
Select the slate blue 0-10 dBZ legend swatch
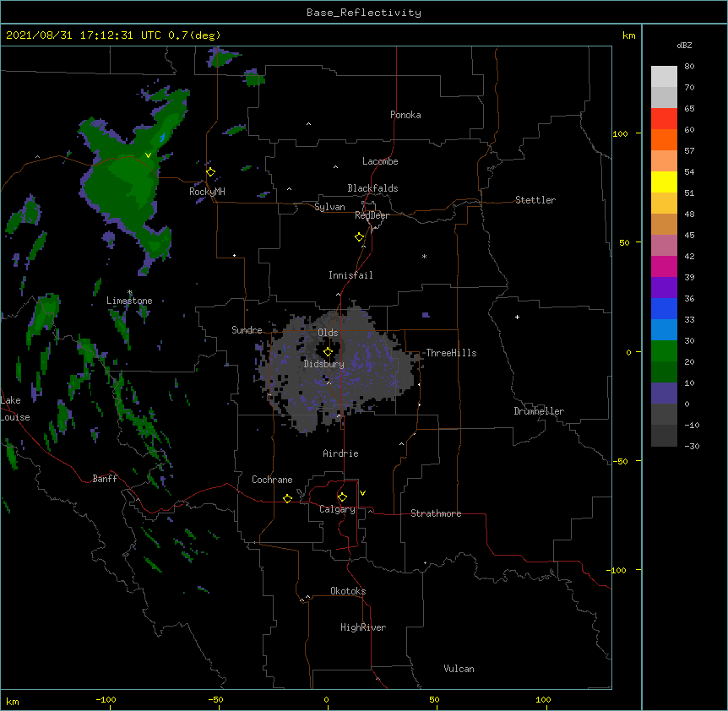[x=664, y=393]
